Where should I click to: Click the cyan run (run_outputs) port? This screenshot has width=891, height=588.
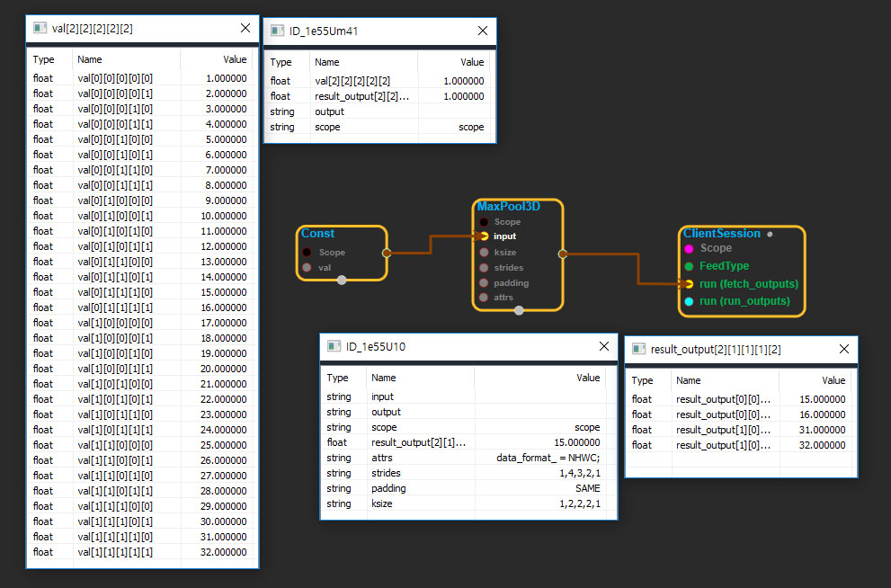click(x=689, y=301)
